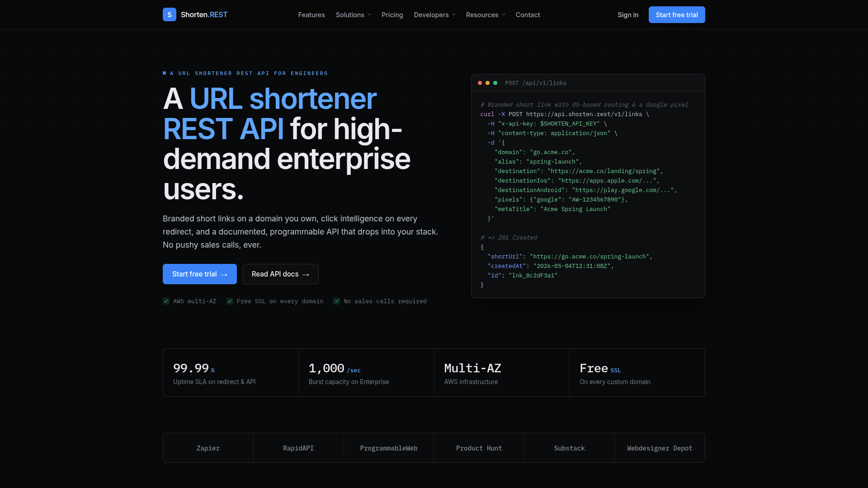
Task: Click the Developers chevron arrow
Action: (454, 15)
